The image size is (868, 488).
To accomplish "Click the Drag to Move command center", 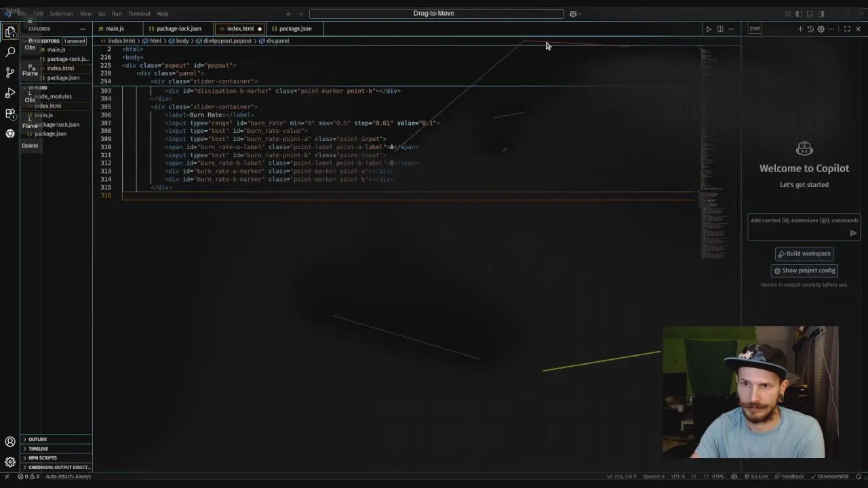I will [x=436, y=14].
